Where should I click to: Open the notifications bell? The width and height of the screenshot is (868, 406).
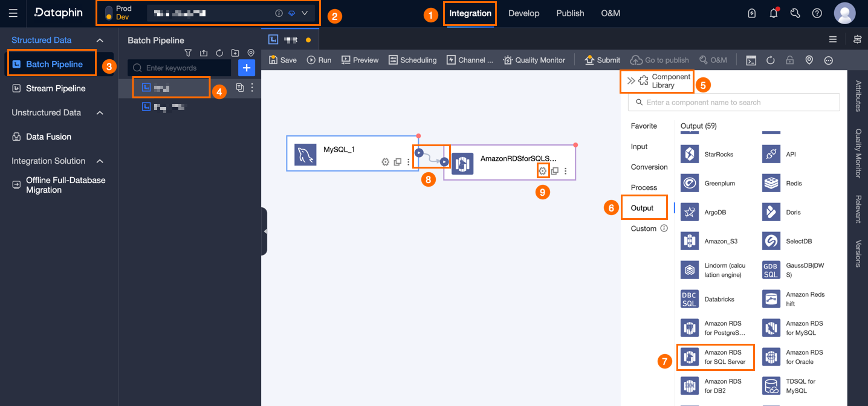click(774, 13)
